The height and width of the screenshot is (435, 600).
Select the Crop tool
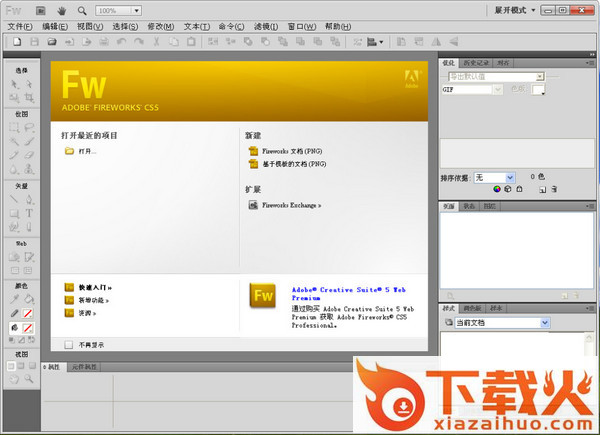pos(29,98)
